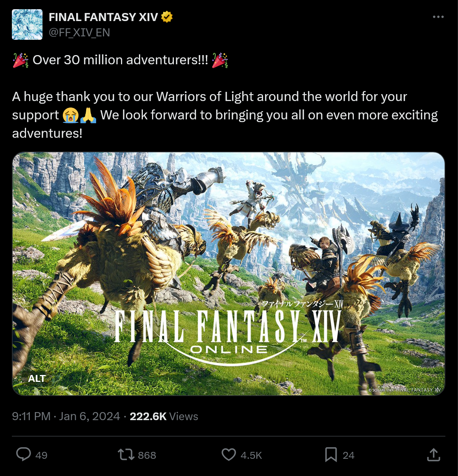
Task: Click the 'A huge thank you' paragraph
Action: tap(225, 115)
